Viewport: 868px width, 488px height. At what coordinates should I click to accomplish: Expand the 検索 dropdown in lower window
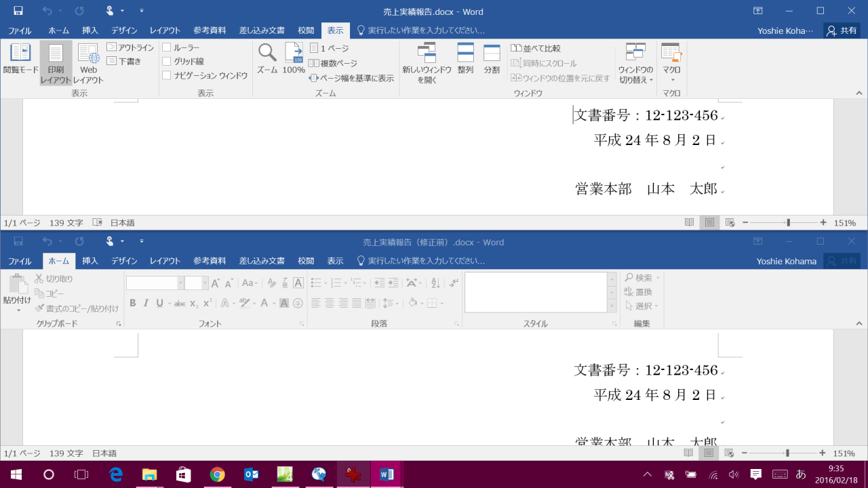tap(657, 278)
